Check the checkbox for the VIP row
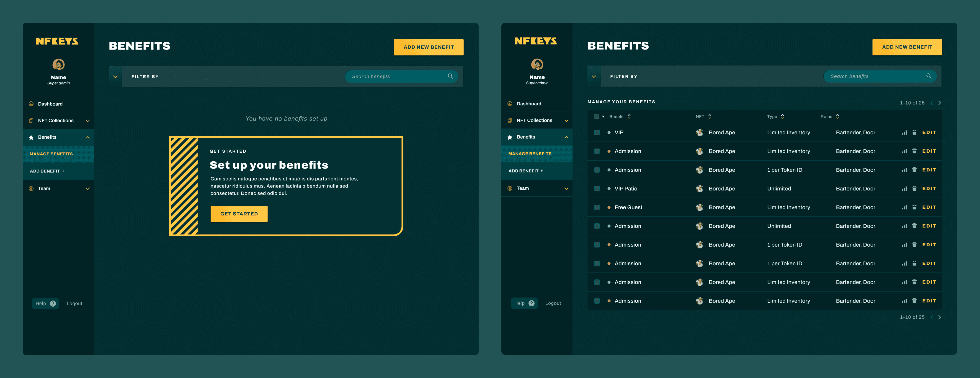Screen dimensions: 980x378 point(596,133)
